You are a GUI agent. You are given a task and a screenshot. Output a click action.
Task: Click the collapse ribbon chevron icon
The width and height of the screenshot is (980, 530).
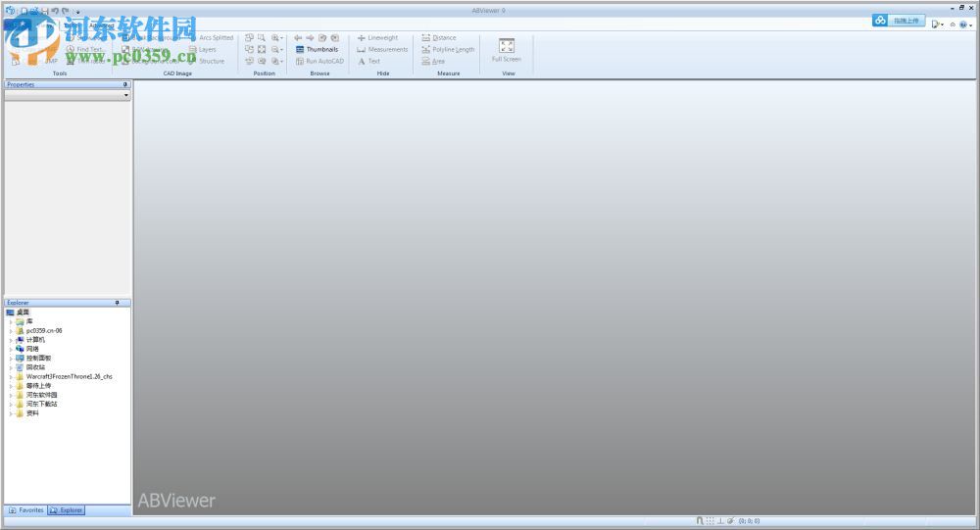pos(953,24)
